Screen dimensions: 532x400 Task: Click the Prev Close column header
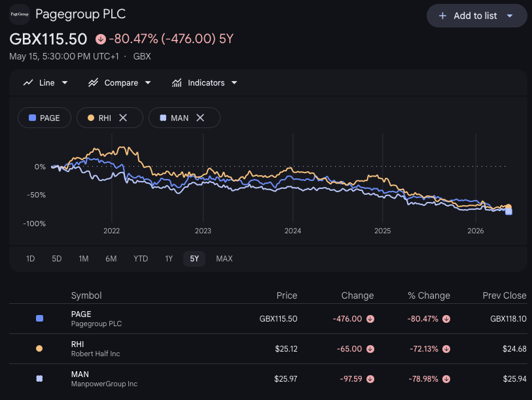505,295
